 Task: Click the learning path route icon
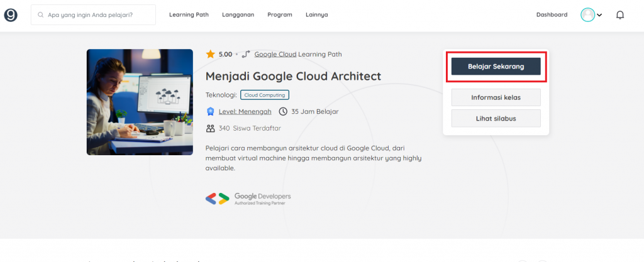point(246,54)
